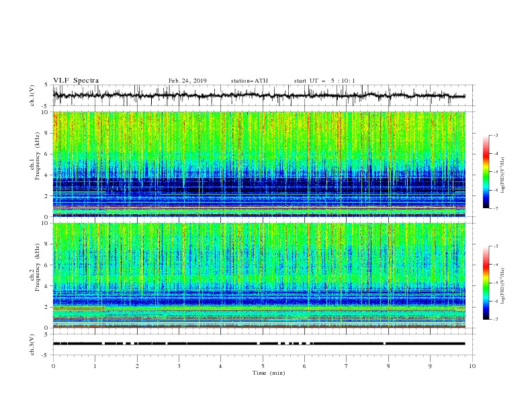
Task: Click the "4" tick on the time axis
Action: pyautogui.click(x=221, y=366)
